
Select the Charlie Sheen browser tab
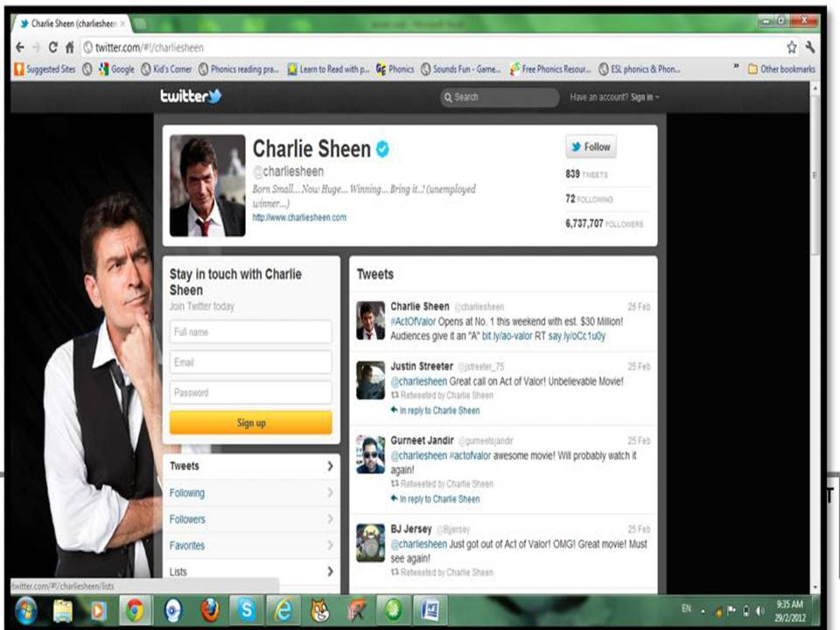[x=72, y=24]
